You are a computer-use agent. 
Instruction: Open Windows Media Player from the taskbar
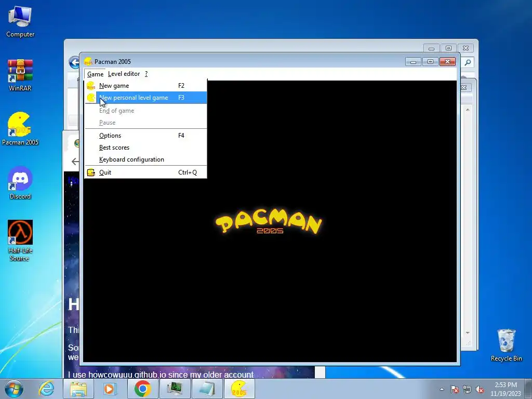[110, 389]
